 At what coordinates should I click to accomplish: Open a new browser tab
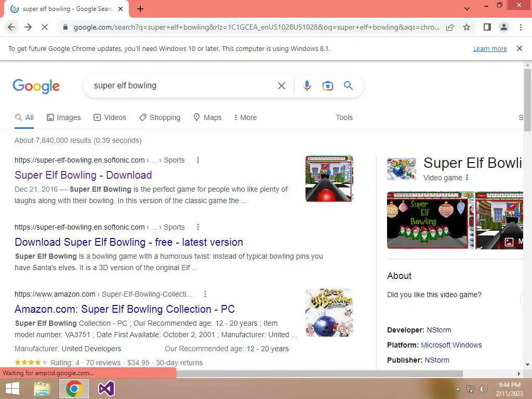pos(140,9)
